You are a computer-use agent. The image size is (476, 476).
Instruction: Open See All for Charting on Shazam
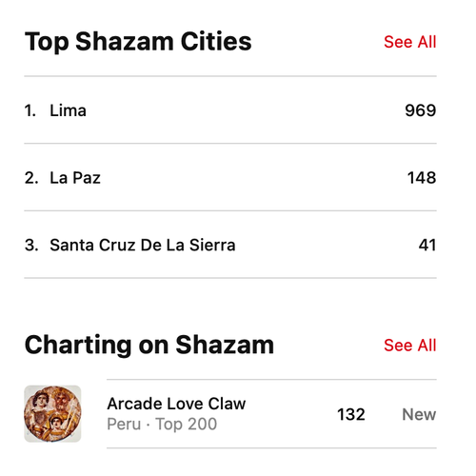(410, 346)
